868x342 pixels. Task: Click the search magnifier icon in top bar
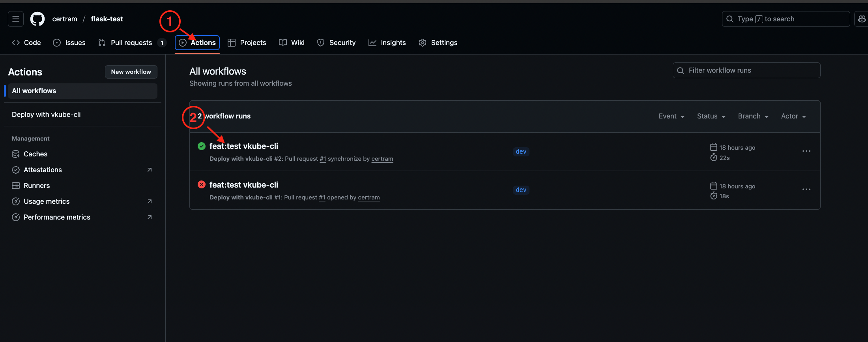pos(730,19)
